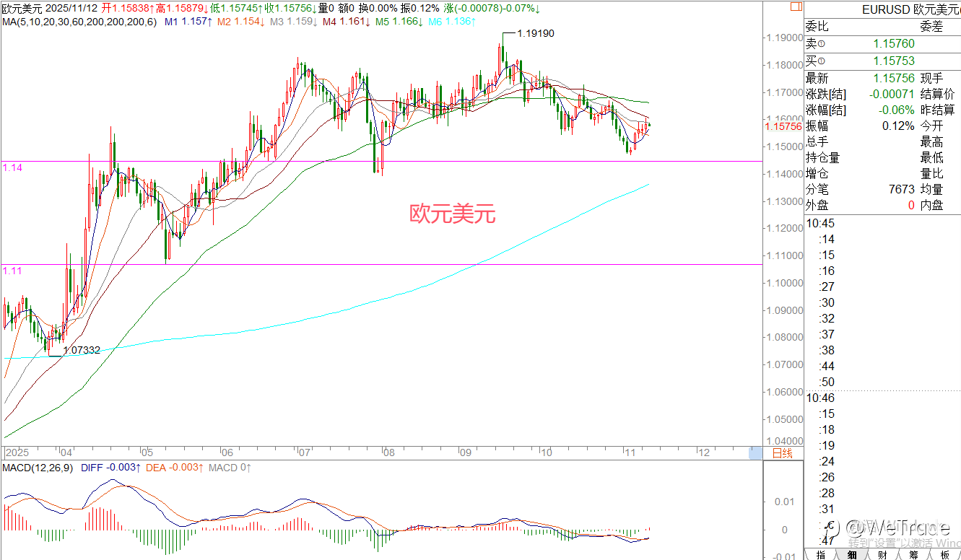Click the 收1.15756 close value in header
Viewport: 961px width, 560px height.
tap(291, 8)
